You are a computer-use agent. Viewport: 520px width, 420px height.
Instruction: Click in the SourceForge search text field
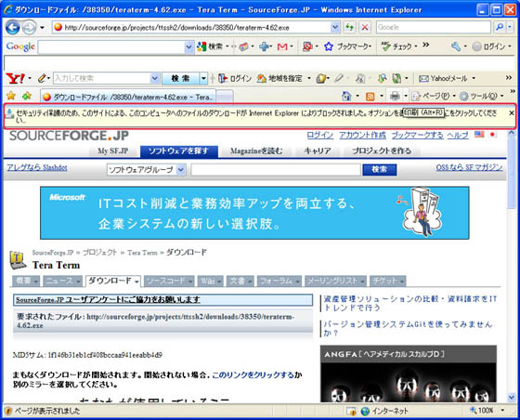tap(276, 170)
